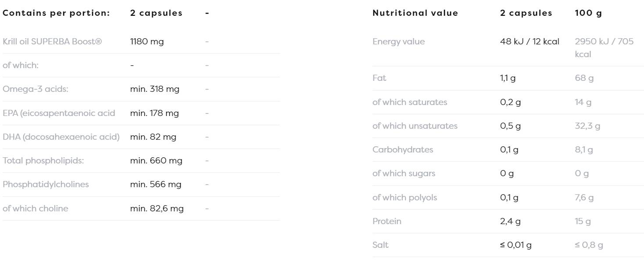Click the DHA (docosahexaenoic acid) label
Screen dimensions: 644x261
point(61,137)
